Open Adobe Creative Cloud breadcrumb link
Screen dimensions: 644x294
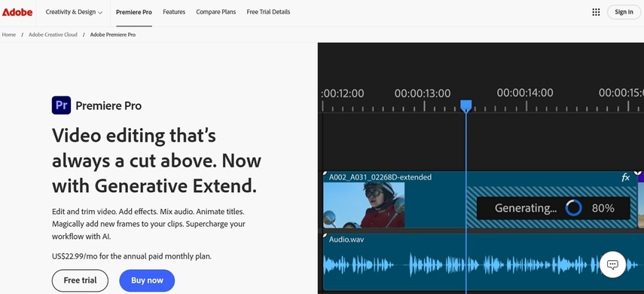(x=53, y=35)
